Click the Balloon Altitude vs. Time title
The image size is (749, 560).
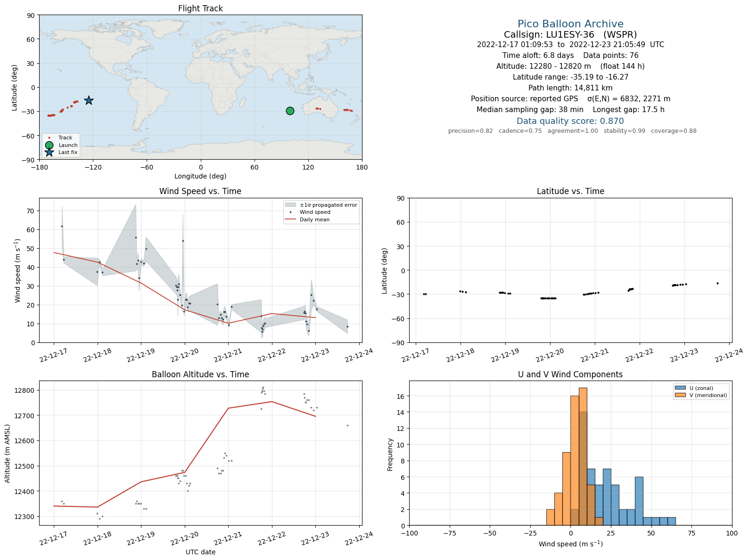[200, 374]
